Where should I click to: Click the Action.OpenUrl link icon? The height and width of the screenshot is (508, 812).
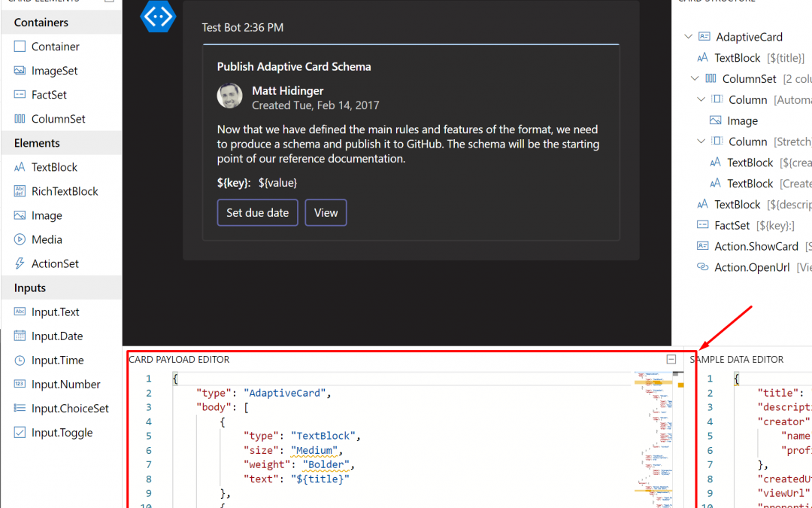[702, 267]
